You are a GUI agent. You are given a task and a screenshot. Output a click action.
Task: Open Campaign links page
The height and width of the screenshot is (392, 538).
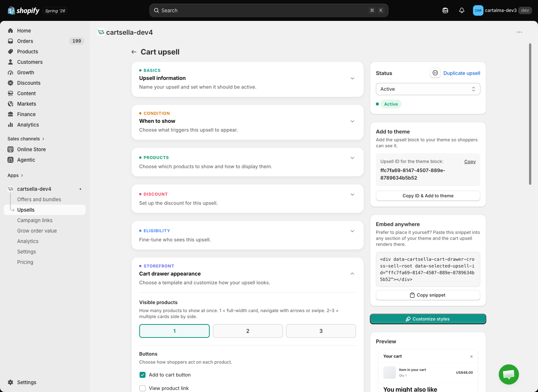pyautogui.click(x=35, y=220)
